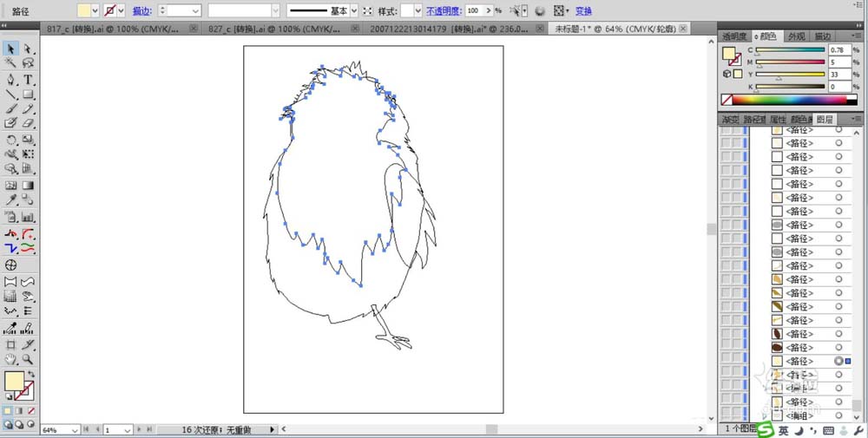
Task: Open the stroke color dropdown in control bar
Action: pyautogui.click(x=122, y=10)
